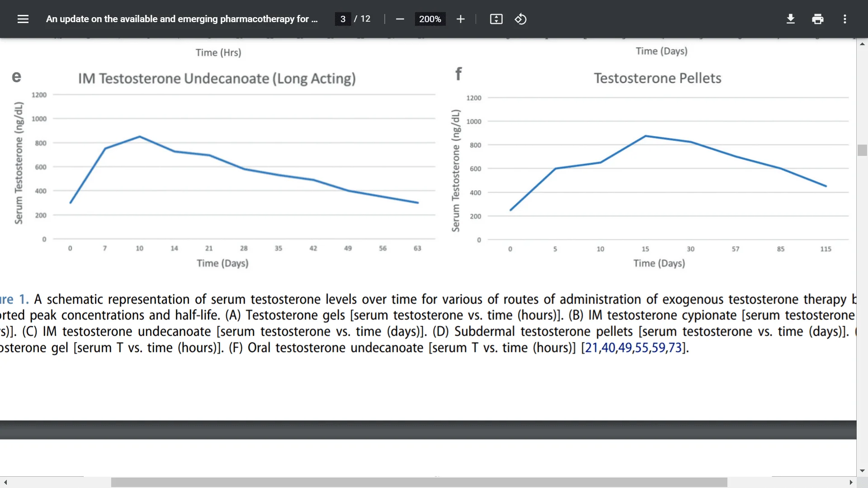Click the y-axis value 1000 in chart f
This screenshot has width=868, height=488.
[x=474, y=122]
